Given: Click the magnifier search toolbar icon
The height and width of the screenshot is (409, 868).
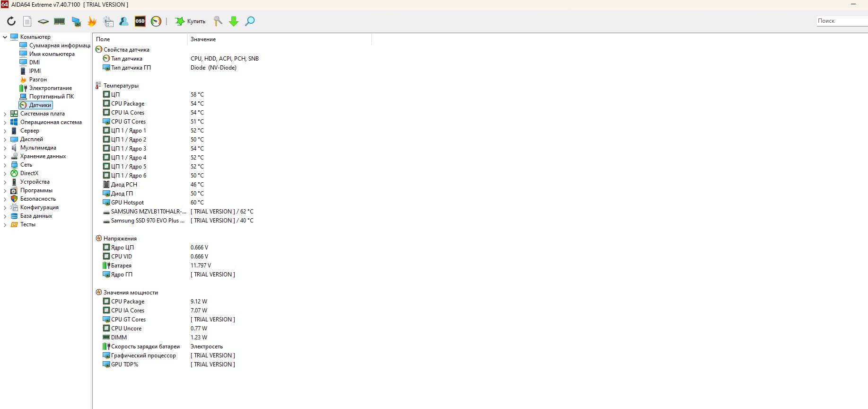Looking at the screenshot, I should pos(250,21).
